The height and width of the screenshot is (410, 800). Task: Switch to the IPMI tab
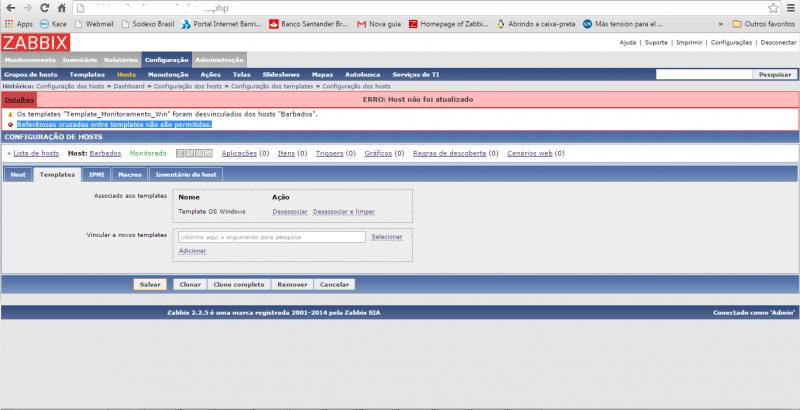coord(96,175)
